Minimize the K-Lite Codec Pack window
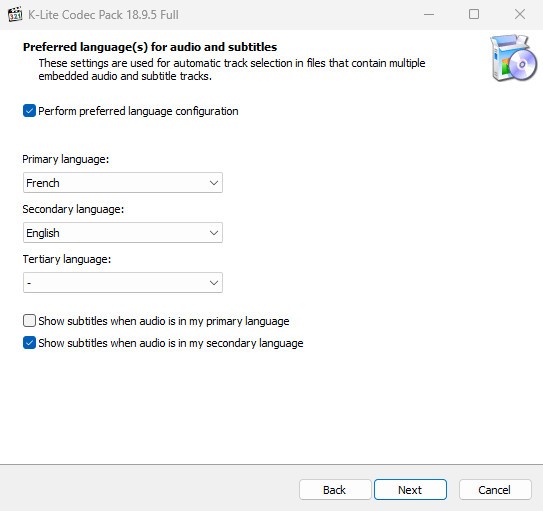543x511 pixels. (429, 15)
